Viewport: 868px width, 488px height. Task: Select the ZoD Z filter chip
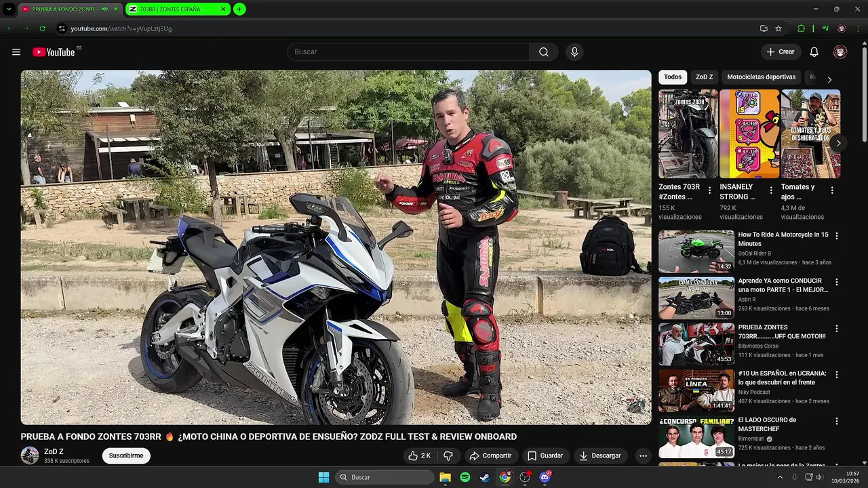(704, 77)
